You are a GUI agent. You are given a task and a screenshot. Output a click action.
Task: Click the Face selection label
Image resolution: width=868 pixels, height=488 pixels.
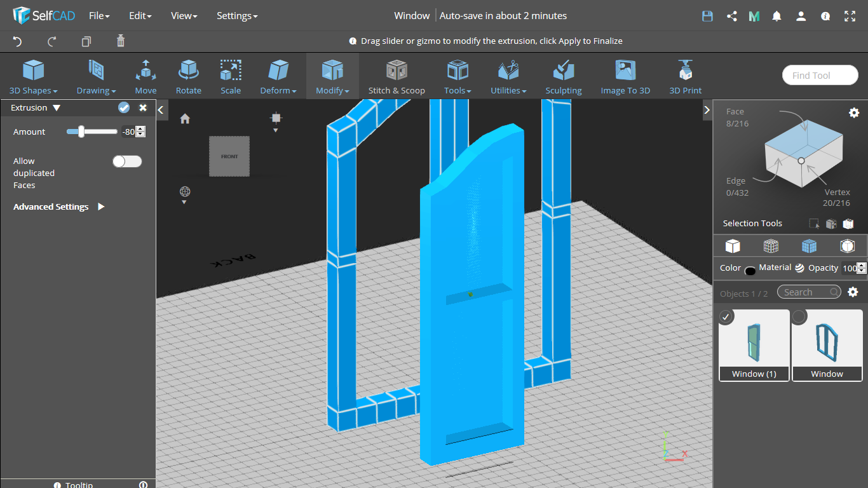(x=735, y=111)
